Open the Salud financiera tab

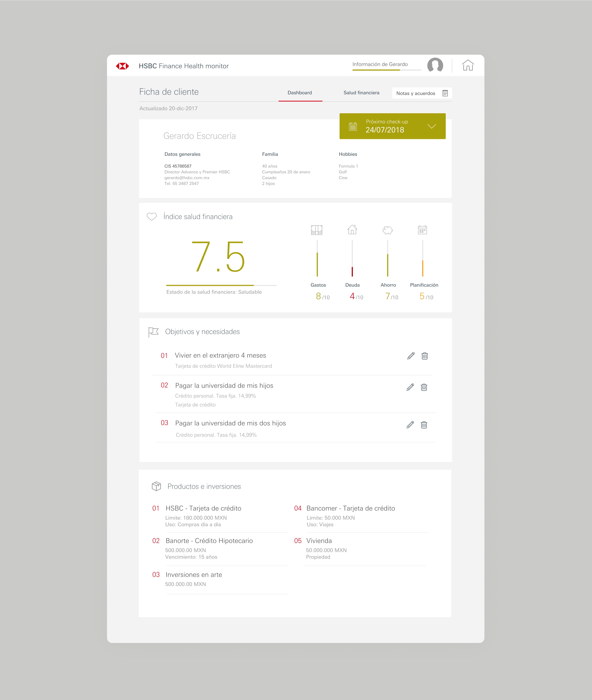(x=361, y=93)
